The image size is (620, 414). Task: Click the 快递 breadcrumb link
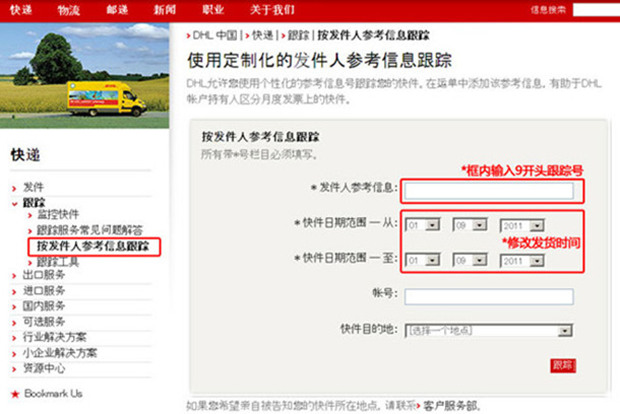click(263, 36)
